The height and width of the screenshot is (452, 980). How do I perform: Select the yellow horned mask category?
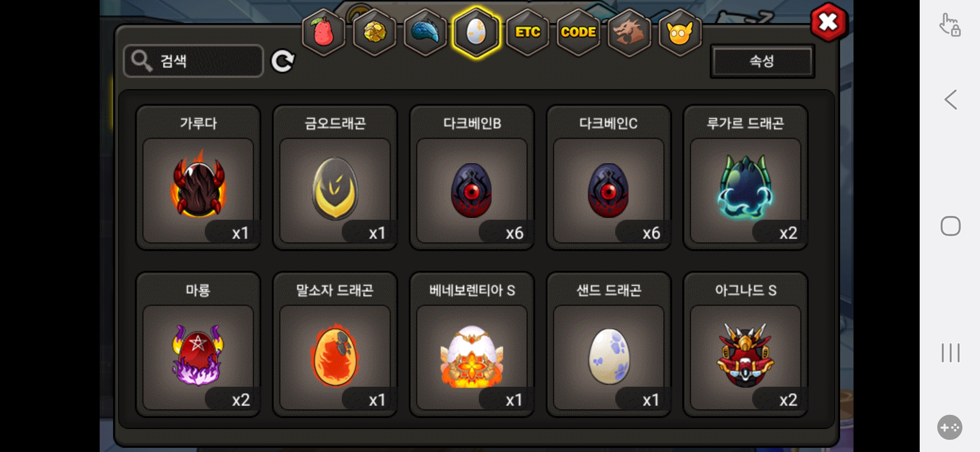[680, 32]
